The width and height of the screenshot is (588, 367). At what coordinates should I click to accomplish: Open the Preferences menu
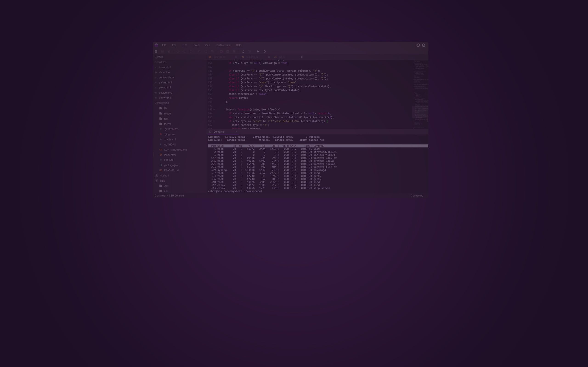[223, 45]
